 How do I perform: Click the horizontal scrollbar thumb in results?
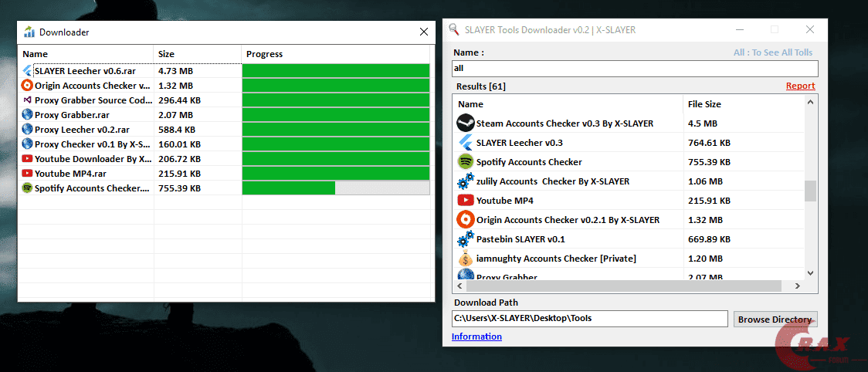click(x=624, y=286)
